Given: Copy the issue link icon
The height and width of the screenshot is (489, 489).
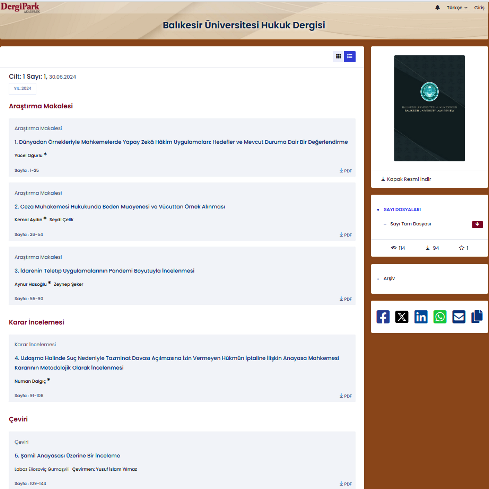Looking at the screenshot, I should point(477,317).
